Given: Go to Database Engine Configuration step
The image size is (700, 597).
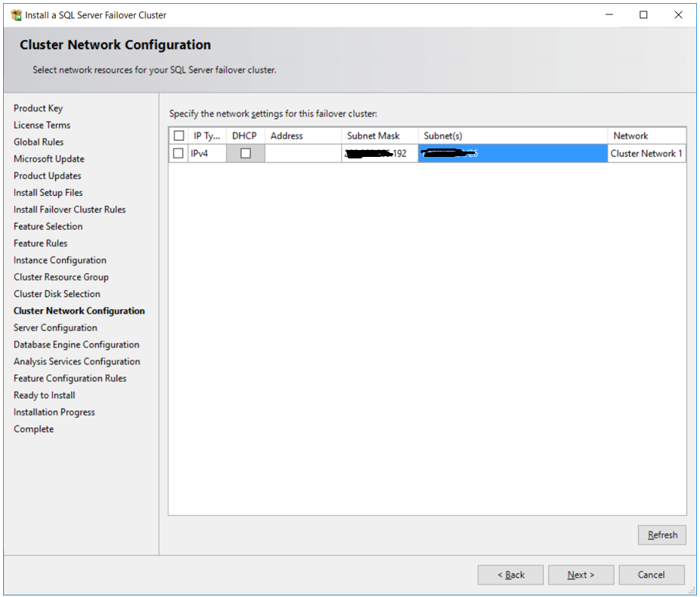Looking at the screenshot, I should (x=77, y=344).
